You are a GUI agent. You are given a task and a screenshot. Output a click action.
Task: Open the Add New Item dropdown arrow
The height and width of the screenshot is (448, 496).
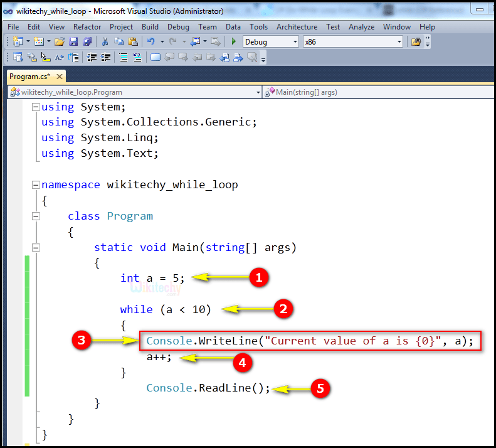(49, 41)
